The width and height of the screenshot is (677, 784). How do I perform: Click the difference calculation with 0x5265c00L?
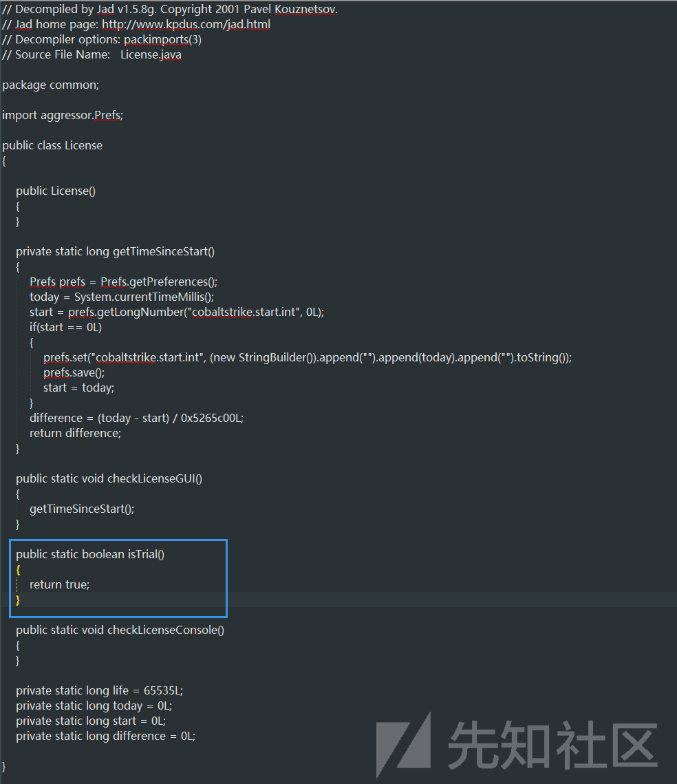pyautogui.click(x=136, y=418)
